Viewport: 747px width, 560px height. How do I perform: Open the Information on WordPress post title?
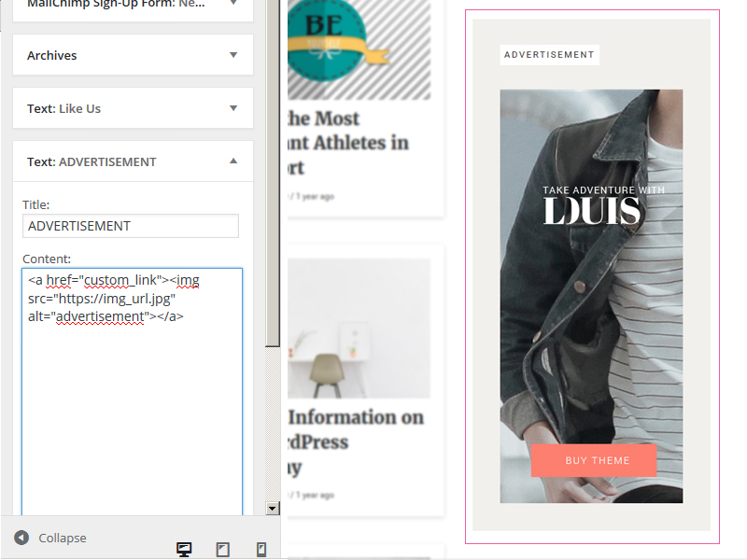click(x=356, y=441)
